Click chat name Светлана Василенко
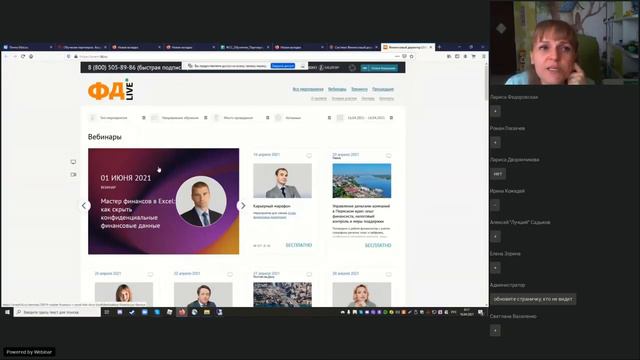The height and width of the screenshot is (360, 640). pos(513,316)
